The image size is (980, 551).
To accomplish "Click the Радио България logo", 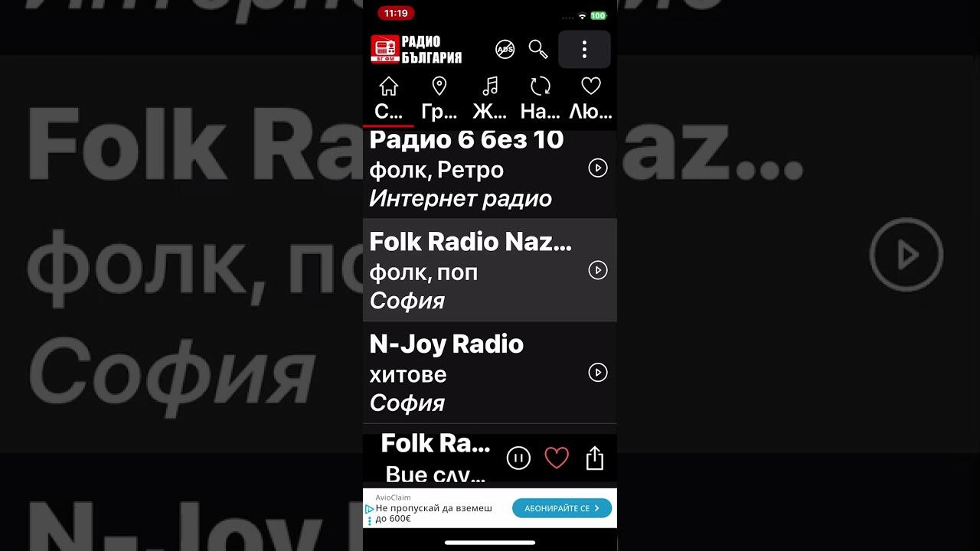I will (416, 50).
